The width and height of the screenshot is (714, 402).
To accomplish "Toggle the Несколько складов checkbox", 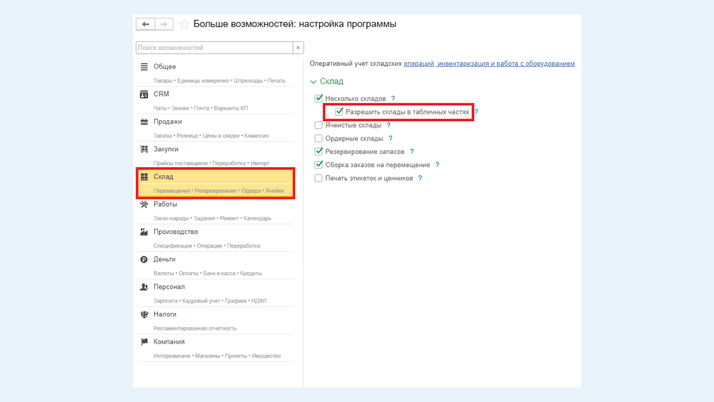I will point(319,98).
